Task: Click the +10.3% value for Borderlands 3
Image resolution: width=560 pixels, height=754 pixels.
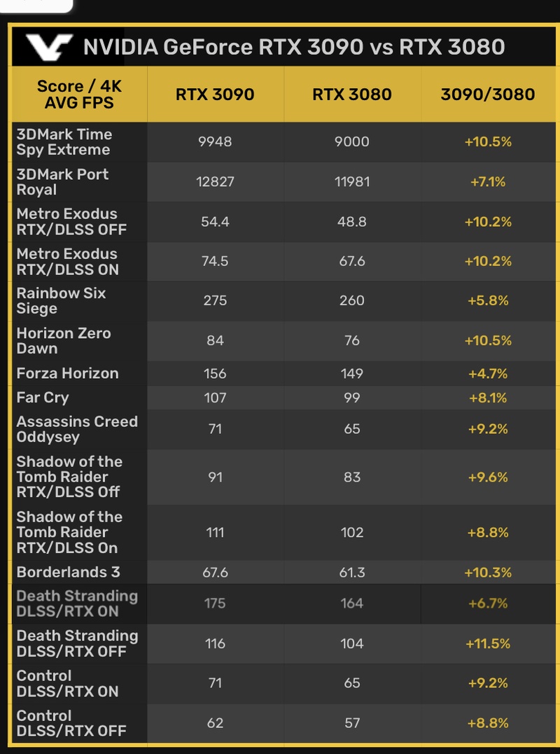Action: [488, 572]
